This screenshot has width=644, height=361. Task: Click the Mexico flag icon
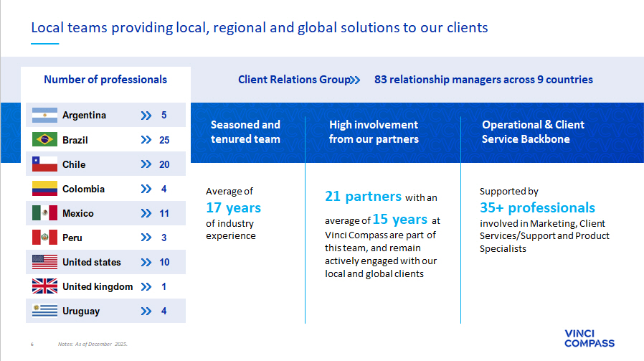click(44, 213)
